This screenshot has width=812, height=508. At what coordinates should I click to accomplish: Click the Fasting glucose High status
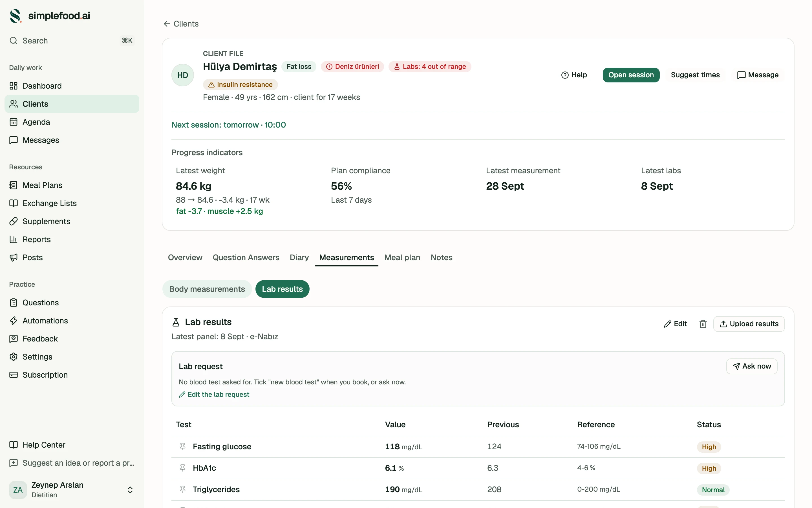coord(709,447)
